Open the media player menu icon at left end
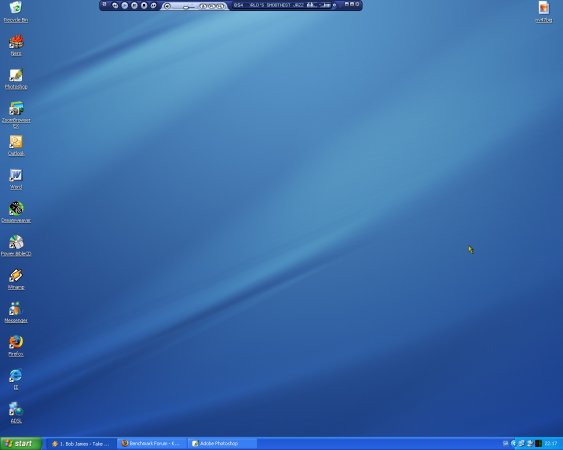The height and width of the screenshot is (450, 563). click(104, 4)
